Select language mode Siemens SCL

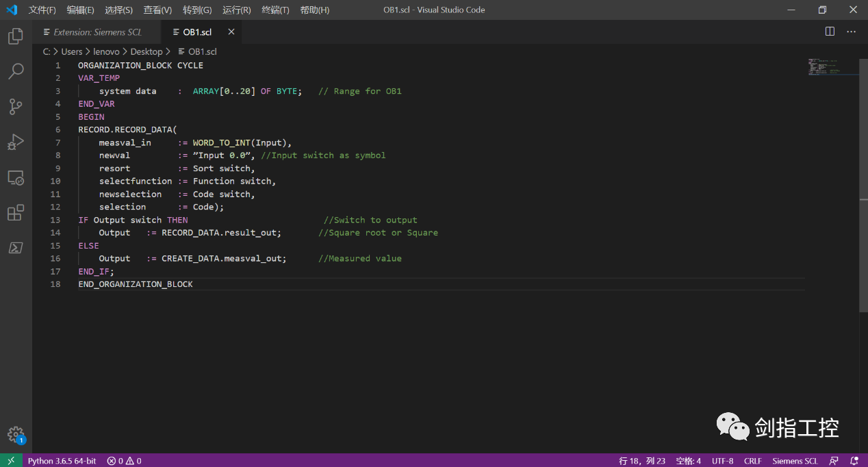[795, 461]
